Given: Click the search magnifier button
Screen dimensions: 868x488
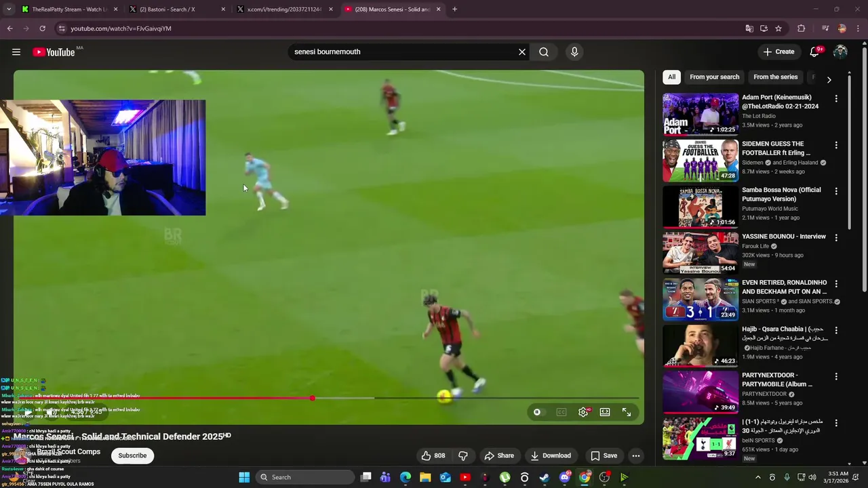Looking at the screenshot, I should click(544, 52).
